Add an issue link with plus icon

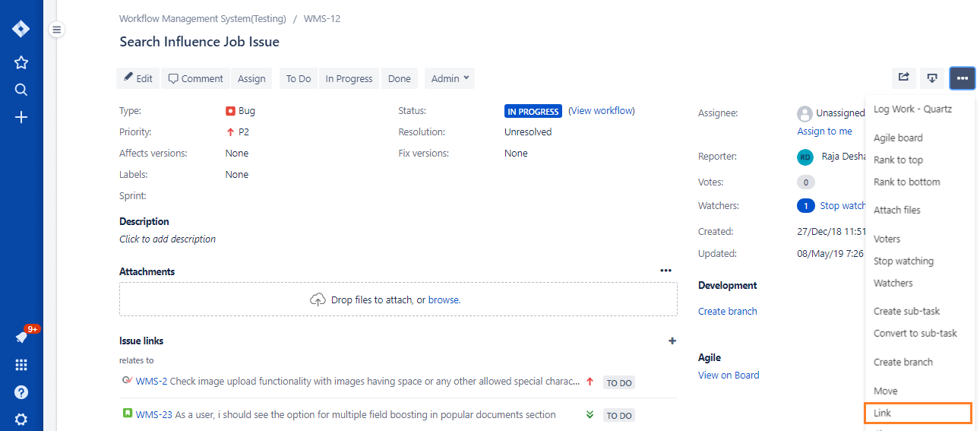pyautogui.click(x=672, y=341)
